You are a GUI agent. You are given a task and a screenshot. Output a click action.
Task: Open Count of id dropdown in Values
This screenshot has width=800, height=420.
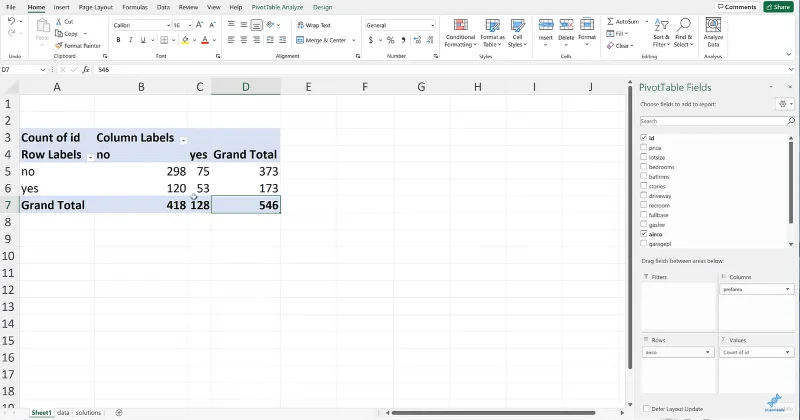tap(787, 352)
